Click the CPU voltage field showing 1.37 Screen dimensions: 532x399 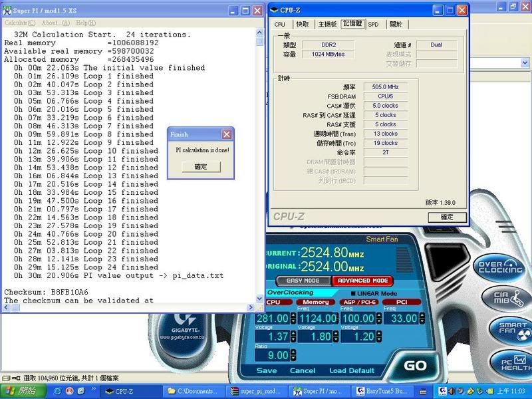point(273,336)
